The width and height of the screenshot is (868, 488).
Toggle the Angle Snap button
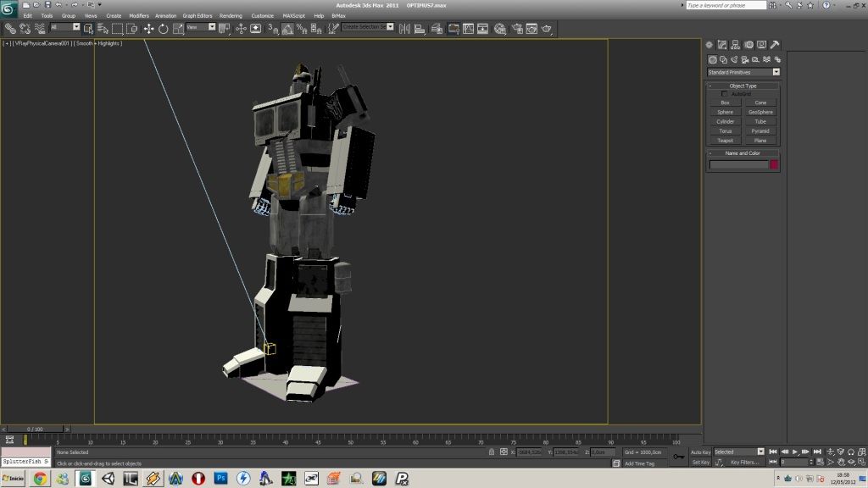[x=287, y=29]
